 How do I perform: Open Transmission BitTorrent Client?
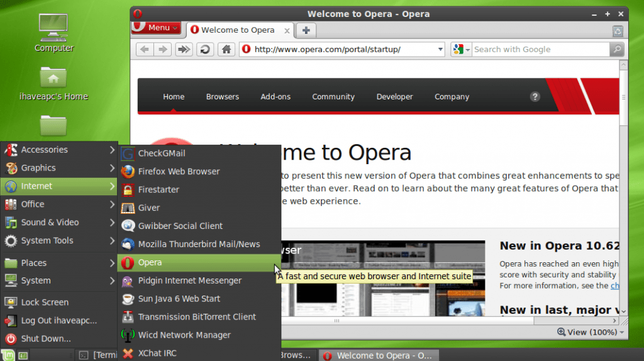click(199, 316)
